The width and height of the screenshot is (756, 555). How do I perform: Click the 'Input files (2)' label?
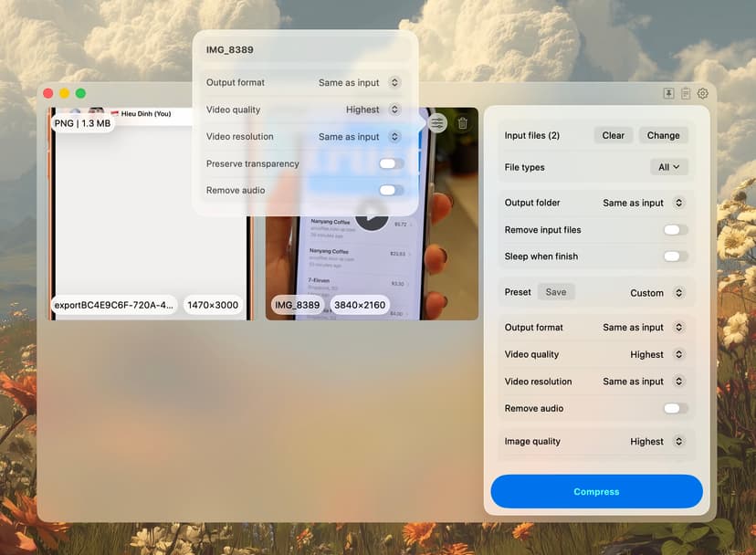click(532, 135)
